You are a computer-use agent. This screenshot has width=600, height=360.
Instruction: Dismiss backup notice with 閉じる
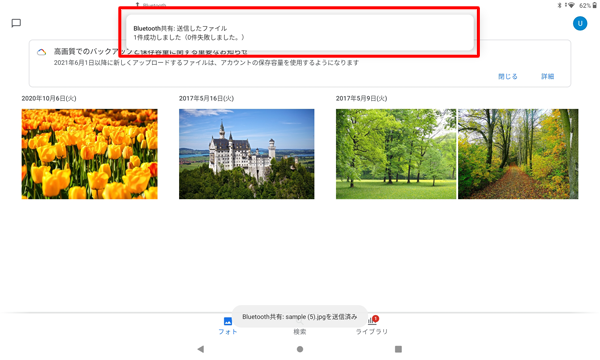click(507, 77)
